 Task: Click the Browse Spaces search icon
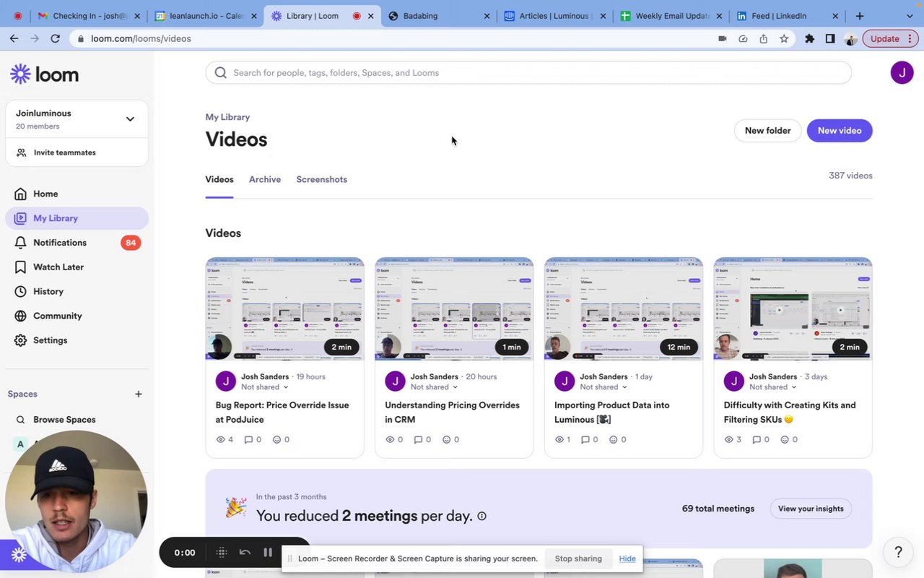click(x=20, y=420)
